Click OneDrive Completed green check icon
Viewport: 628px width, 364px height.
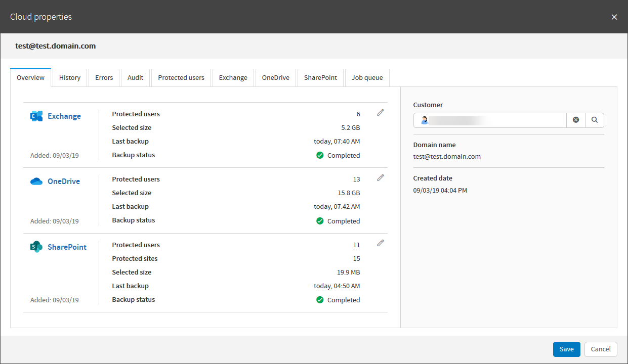[x=320, y=221]
